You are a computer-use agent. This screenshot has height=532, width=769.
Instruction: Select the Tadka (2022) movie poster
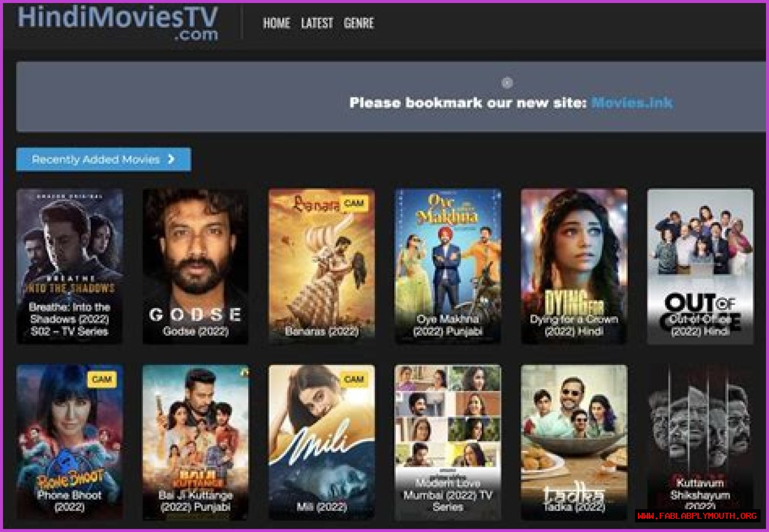click(574, 443)
